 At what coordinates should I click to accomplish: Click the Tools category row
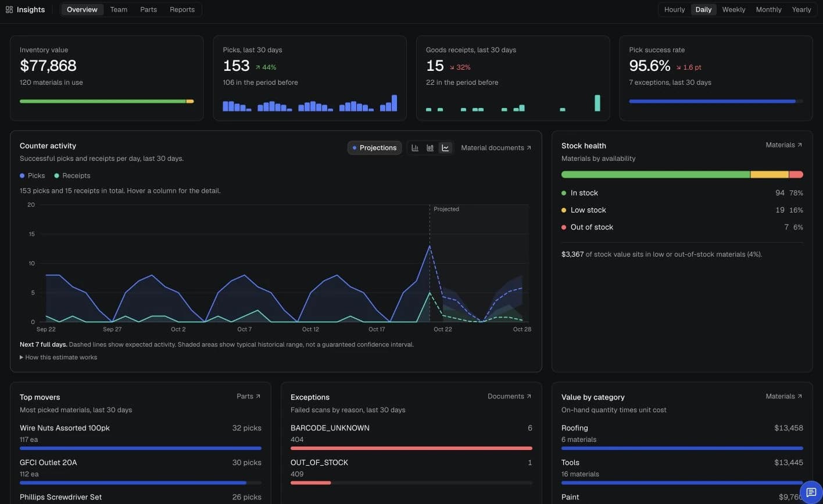[682, 473]
